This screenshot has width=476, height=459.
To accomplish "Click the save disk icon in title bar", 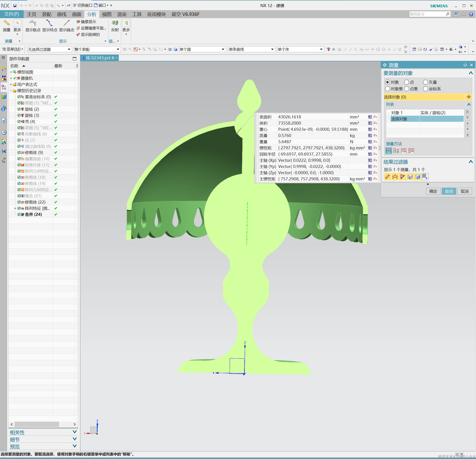I will click(x=15, y=5).
